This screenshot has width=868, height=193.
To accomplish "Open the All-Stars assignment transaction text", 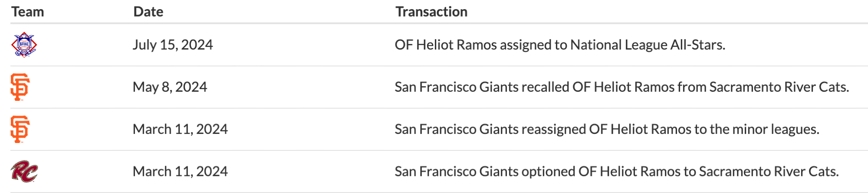I will coord(560,45).
